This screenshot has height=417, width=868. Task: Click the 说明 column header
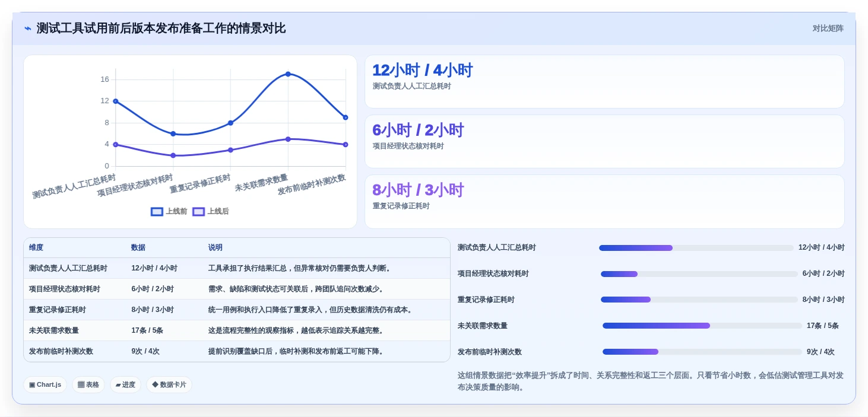[x=216, y=248]
